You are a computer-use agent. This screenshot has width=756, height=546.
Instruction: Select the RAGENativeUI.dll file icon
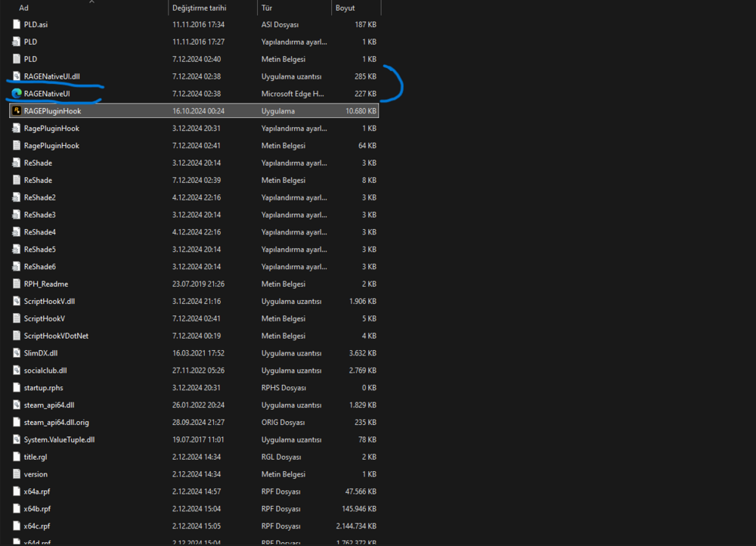click(17, 76)
